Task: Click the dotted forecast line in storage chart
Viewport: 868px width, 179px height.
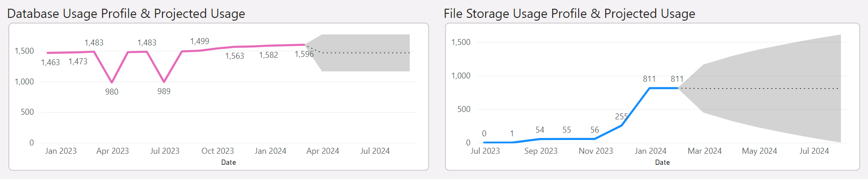Action: coord(759,89)
